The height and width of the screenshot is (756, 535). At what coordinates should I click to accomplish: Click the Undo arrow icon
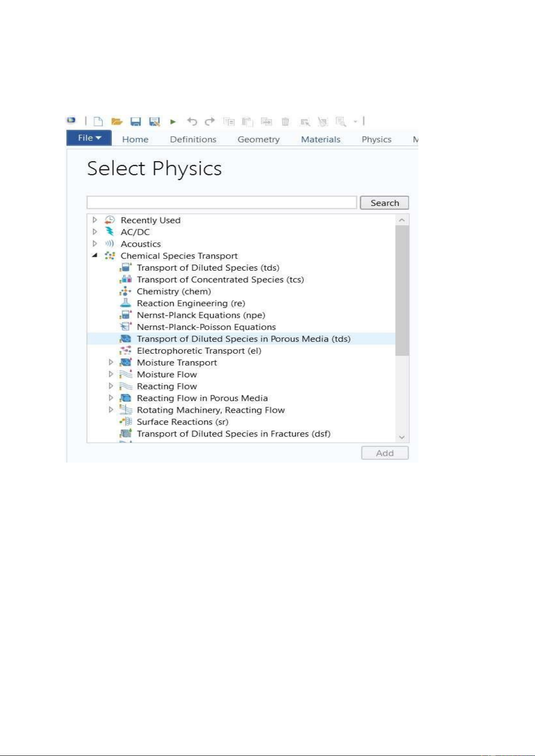[x=192, y=122]
